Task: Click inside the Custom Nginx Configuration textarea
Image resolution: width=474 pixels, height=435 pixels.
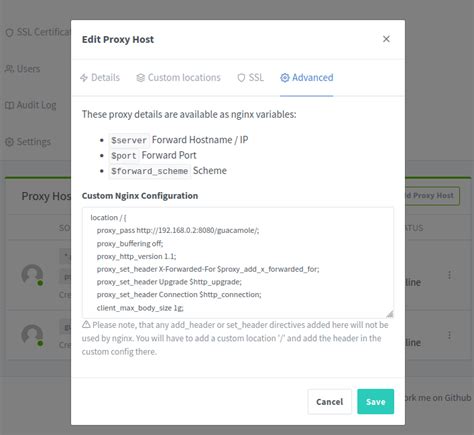Action: pyautogui.click(x=238, y=262)
